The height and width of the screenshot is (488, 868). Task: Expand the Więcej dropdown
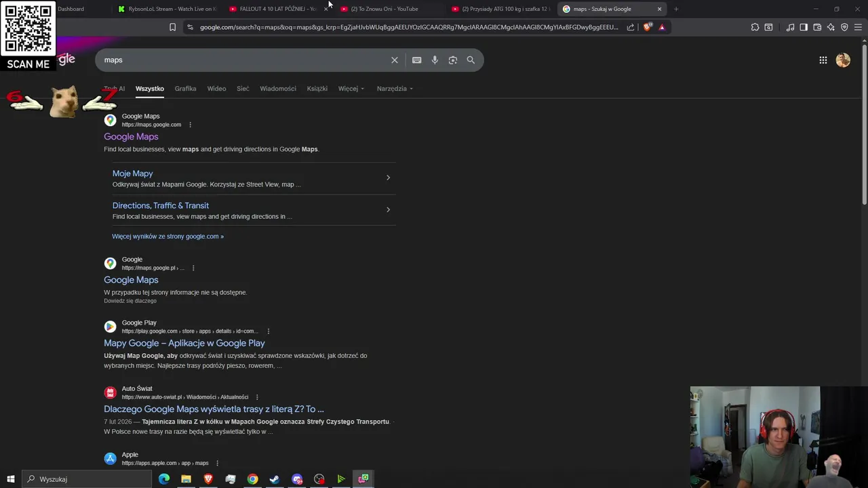coord(351,89)
